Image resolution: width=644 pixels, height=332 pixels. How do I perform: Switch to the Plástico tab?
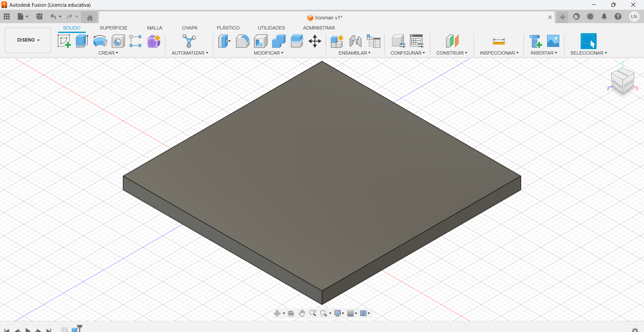tap(228, 28)
